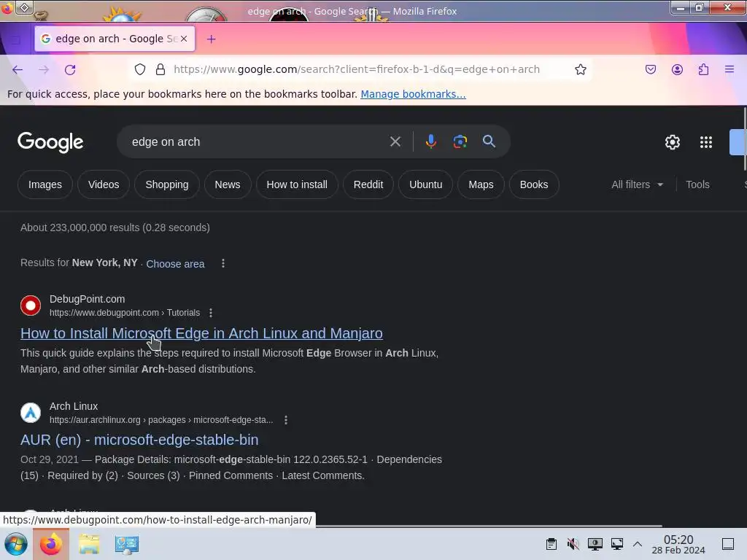Filter results by Images

pyautogui.click(x=44, y=184)
